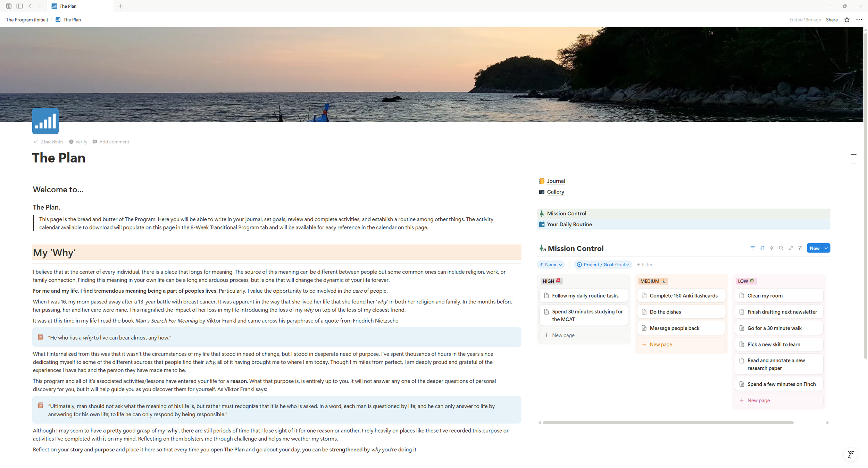The image size is (868, 468).
Task: Click the Mission Control filter icon
Action: click(x=752, y=248)
